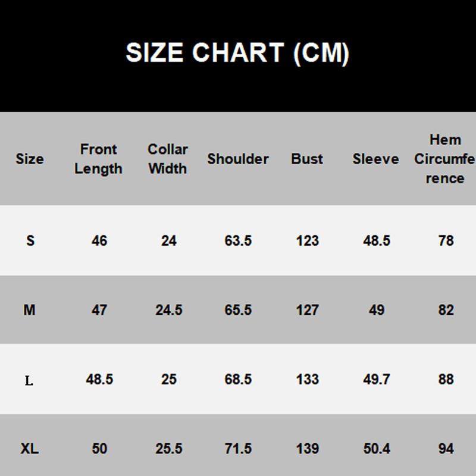
Task: Click the 'XL' size row label
Action: tap(30, 449)
